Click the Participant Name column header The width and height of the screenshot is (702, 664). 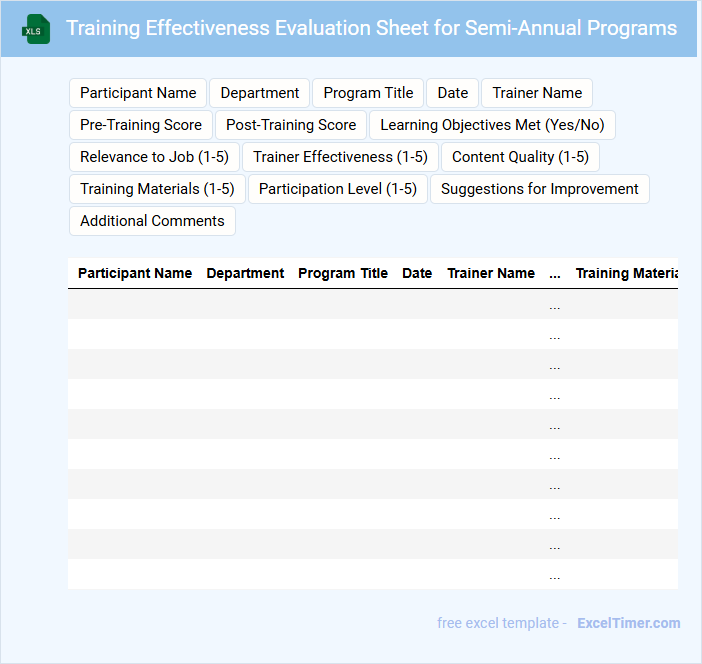click(135, 273)
